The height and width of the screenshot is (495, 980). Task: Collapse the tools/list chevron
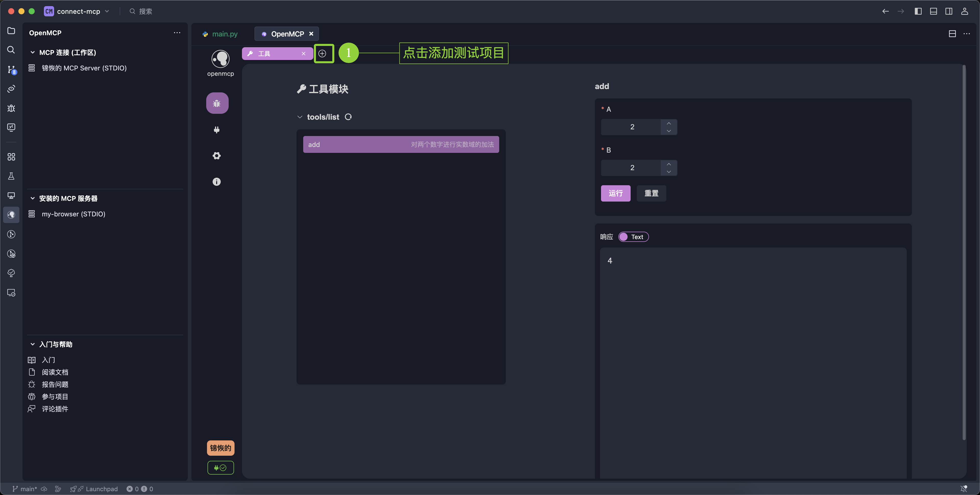[x=300, y=117]
